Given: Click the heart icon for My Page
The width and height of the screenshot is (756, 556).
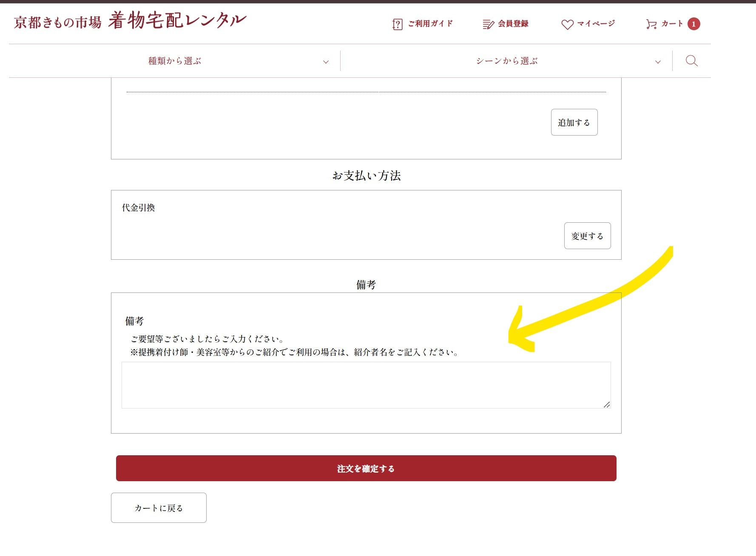Looking at the screenshot, I should pos(567,24).
